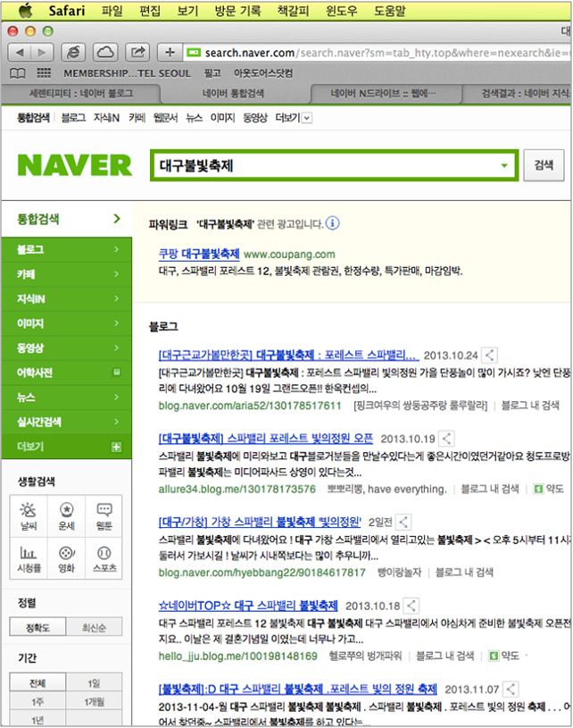
Task: Click the 영화 movie reel icon
Action: (x=66, y=558)
